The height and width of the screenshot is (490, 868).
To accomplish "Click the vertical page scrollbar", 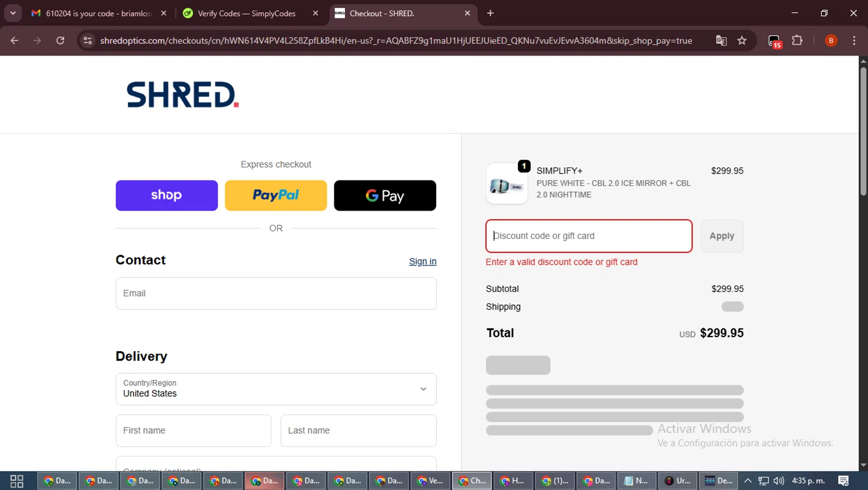I will tap(863, 131).
